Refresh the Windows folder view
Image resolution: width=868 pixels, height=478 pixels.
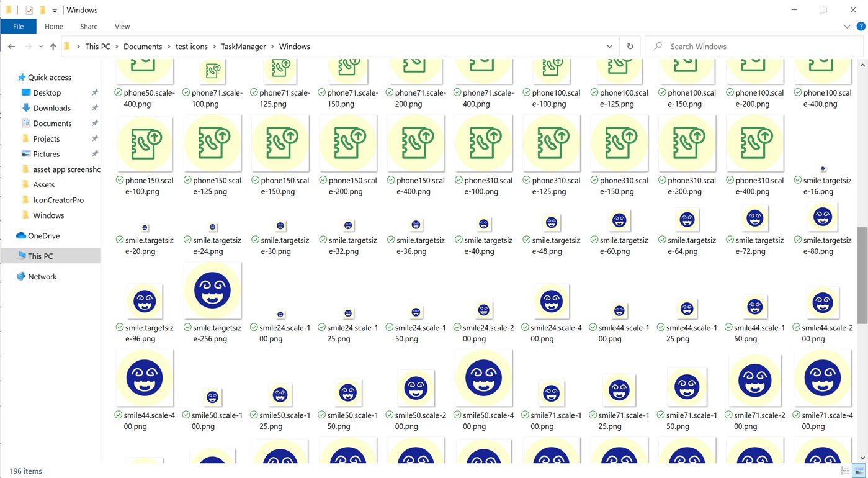click(x=630, y=47)
